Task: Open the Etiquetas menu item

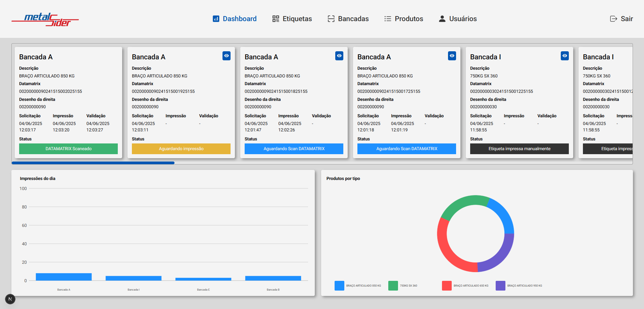Action: click(297, 19)
